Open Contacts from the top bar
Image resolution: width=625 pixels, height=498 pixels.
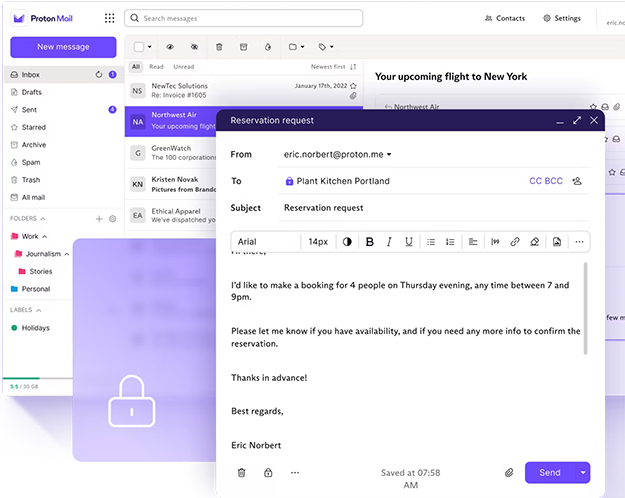point(505,18)
